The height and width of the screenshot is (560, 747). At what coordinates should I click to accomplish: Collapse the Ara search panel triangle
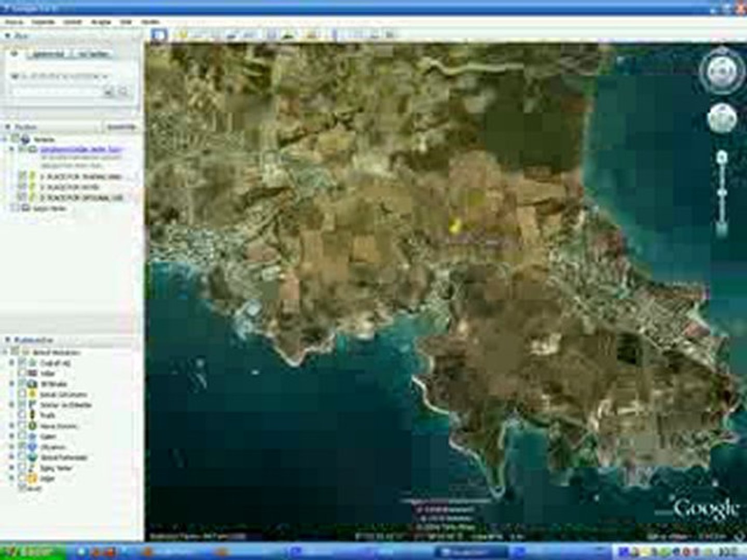[x=7, y=36]
